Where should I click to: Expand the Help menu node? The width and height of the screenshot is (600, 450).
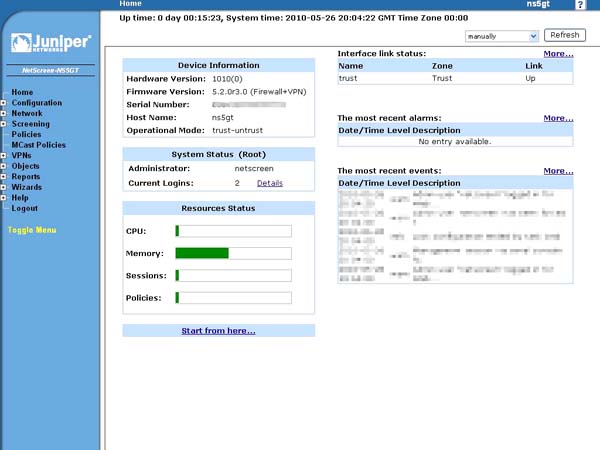[3, 198]
